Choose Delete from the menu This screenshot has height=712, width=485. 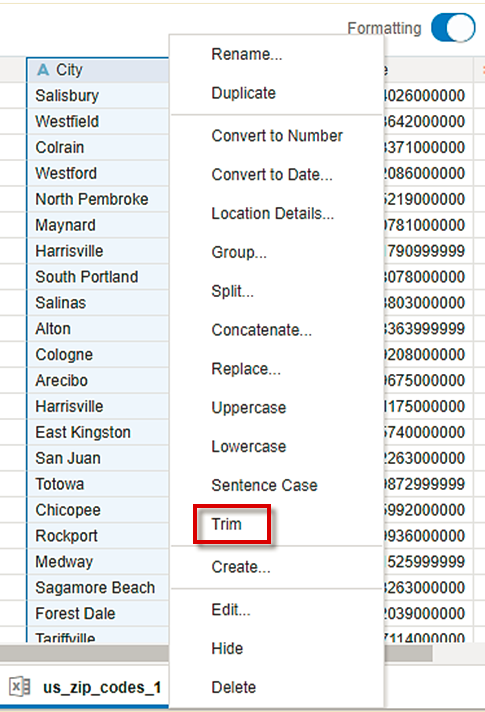[233, 687]
